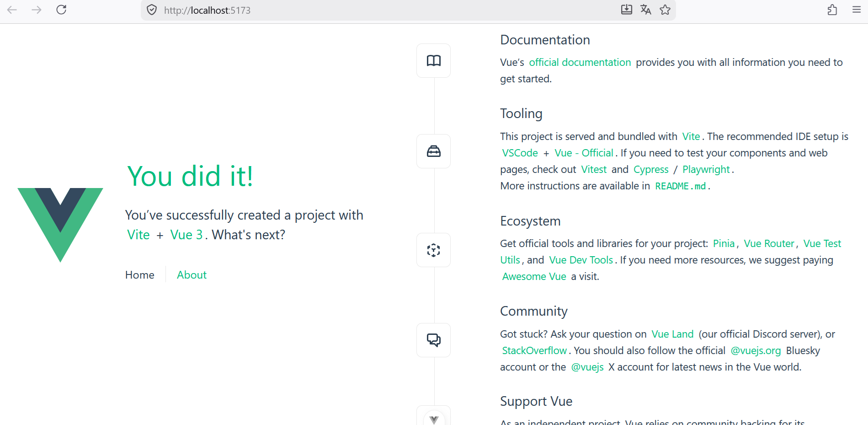
Task: Click the Ecosystem icon
Action: point(433,250)
